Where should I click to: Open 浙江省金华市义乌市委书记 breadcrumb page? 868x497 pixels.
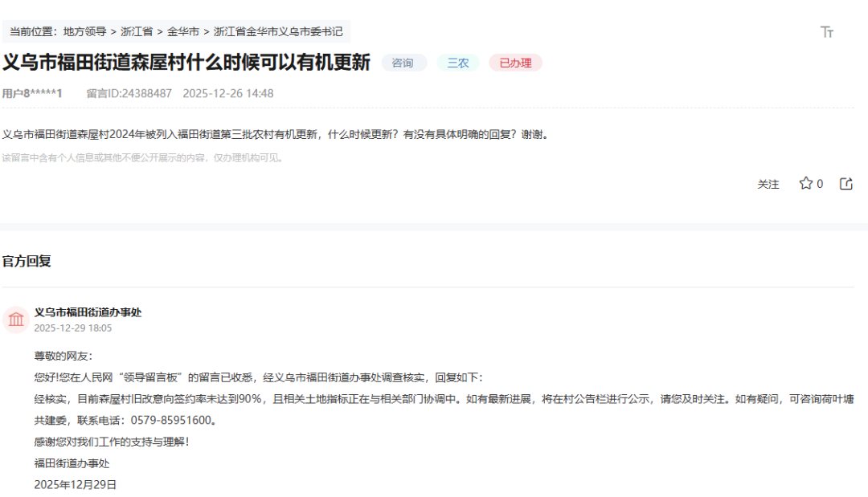tap(278, 32)
